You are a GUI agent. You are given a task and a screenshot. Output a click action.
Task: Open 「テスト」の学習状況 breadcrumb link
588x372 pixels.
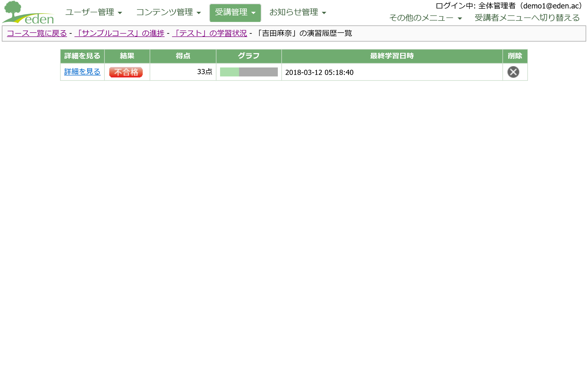click(210, 33)
